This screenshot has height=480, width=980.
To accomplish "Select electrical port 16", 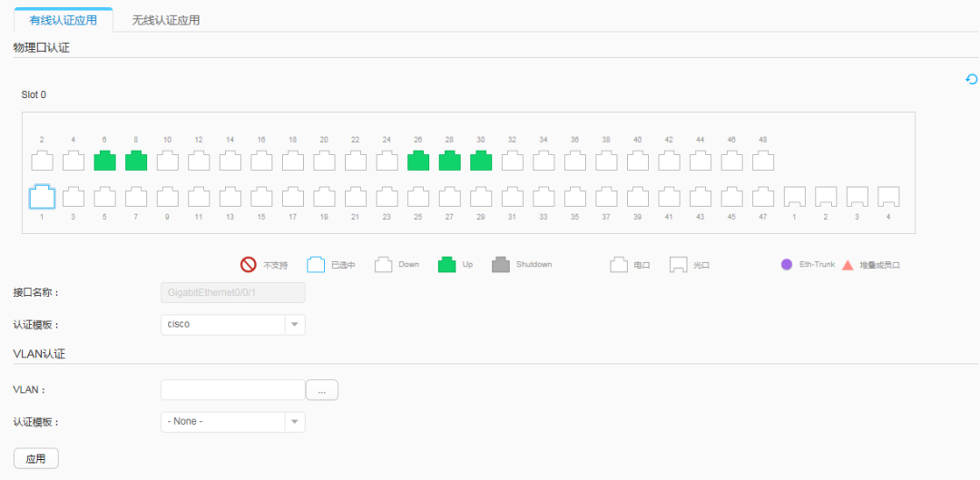I will pyautogui.click(x=262, y=161).
